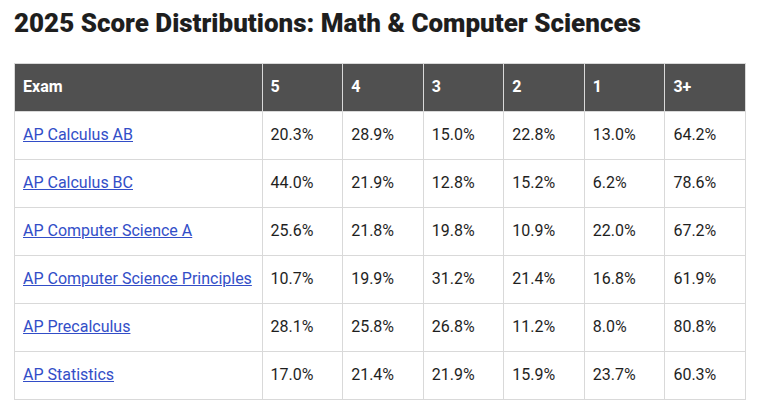This screenshot has height=413, width=760.
Task: Click AP Computer Science A 67.2% cell
Action: (x=695, y=231)
